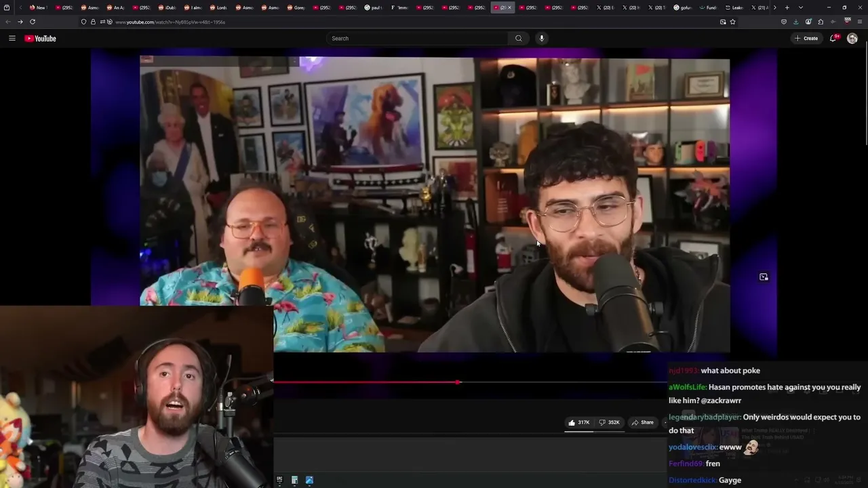Click chat user Ferfind69's name
The width and height of the screenshot is (868, 488).
pyautogui.click(x=686, y=464)
